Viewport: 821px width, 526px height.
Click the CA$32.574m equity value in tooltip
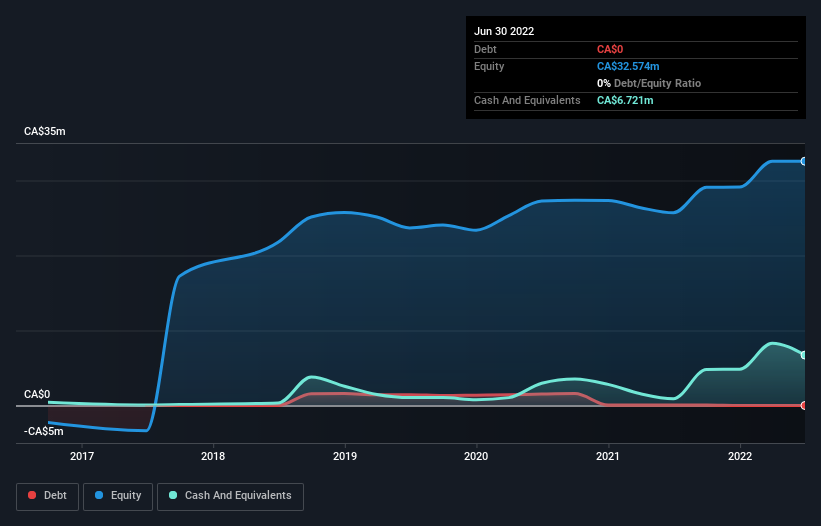coord(628,66)
